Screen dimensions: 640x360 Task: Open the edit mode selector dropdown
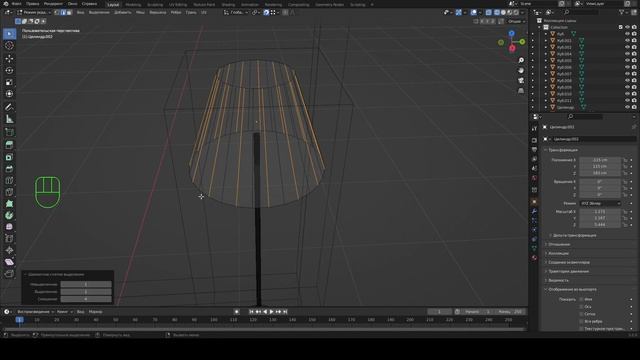click(x=34, y=13)
